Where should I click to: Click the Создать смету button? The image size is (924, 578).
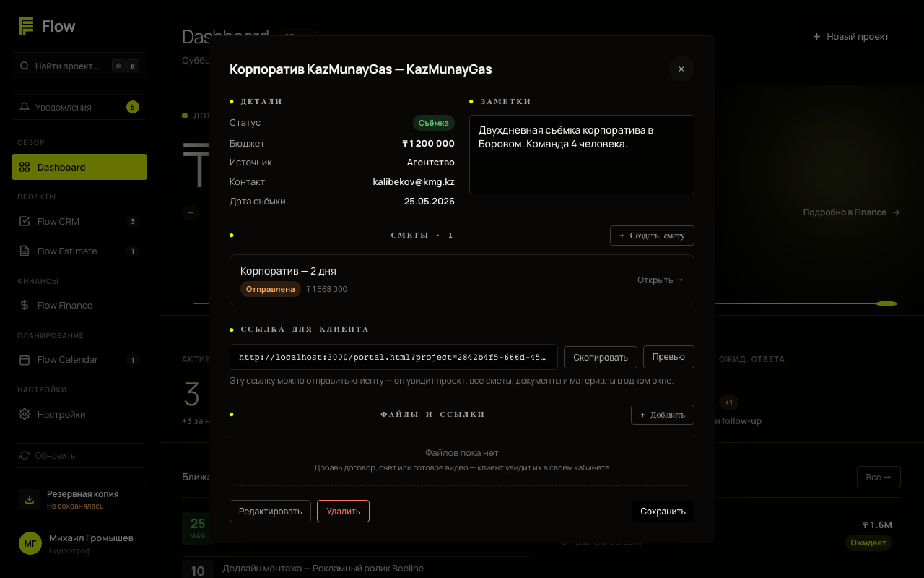[x=652, y=236]
